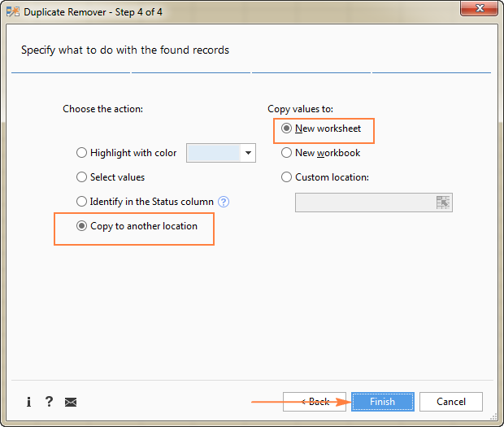Open help via the bottom question mark icon
Screen dimensions: 504x427
tap(49, 402)
